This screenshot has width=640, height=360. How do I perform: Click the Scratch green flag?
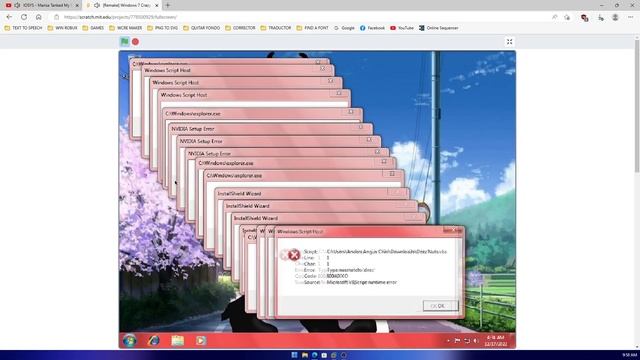click(x=124, y=41)
